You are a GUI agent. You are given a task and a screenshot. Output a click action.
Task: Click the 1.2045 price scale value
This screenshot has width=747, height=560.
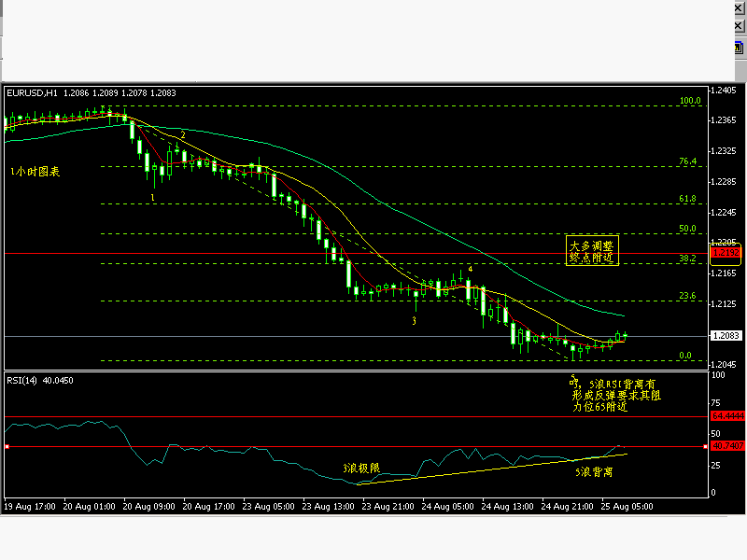click(x=723, y=365)
